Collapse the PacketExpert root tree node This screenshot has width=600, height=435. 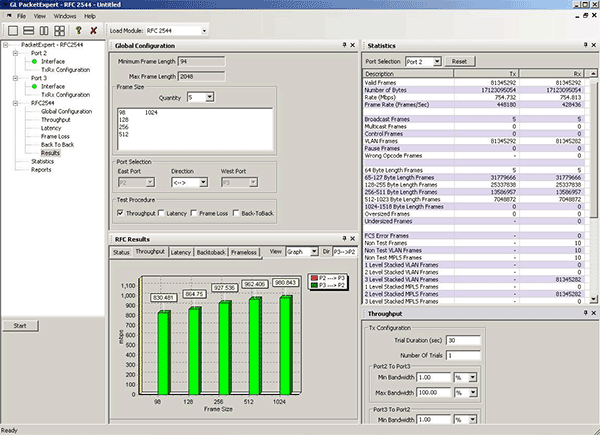click(5, 45)
